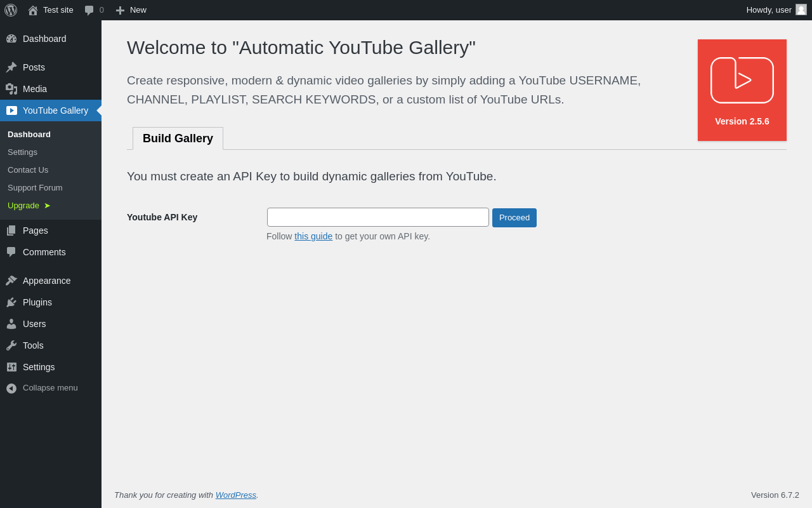Viewport: 812px width, 508px height.
Task: Open the New content menu
Action: 131,10
